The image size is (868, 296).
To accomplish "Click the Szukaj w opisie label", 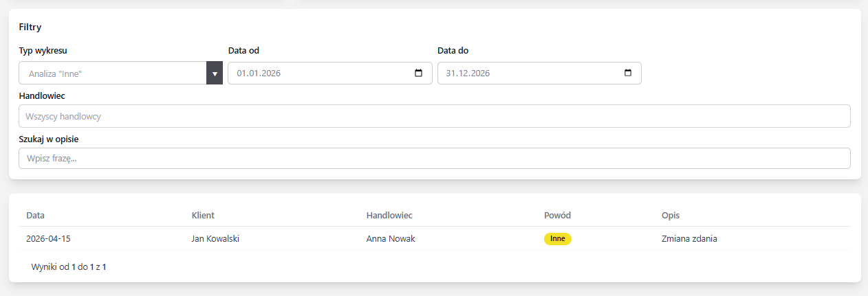I will 48,139.
